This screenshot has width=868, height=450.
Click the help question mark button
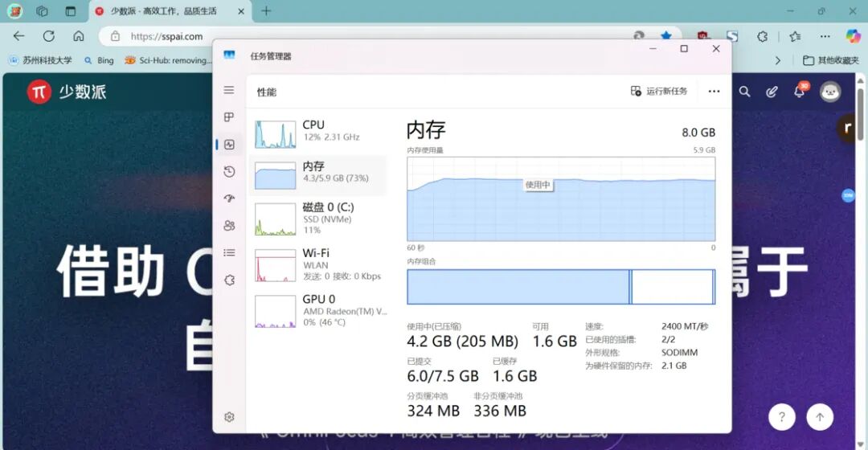click(x=782, y=417)
